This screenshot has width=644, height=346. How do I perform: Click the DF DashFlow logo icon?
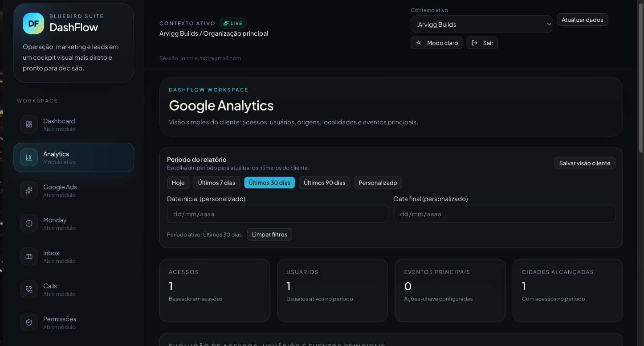pos(33,24)
